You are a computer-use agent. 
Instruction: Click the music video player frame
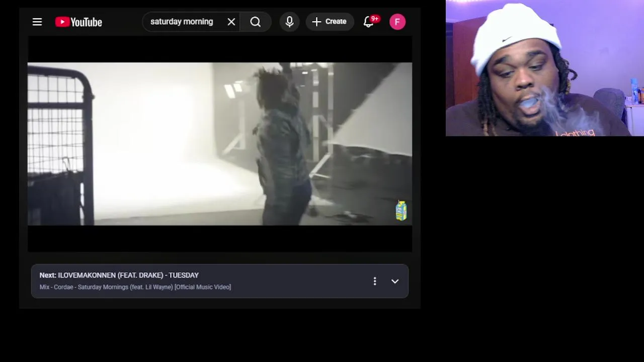pyautogui.click(x=220, y=144)
